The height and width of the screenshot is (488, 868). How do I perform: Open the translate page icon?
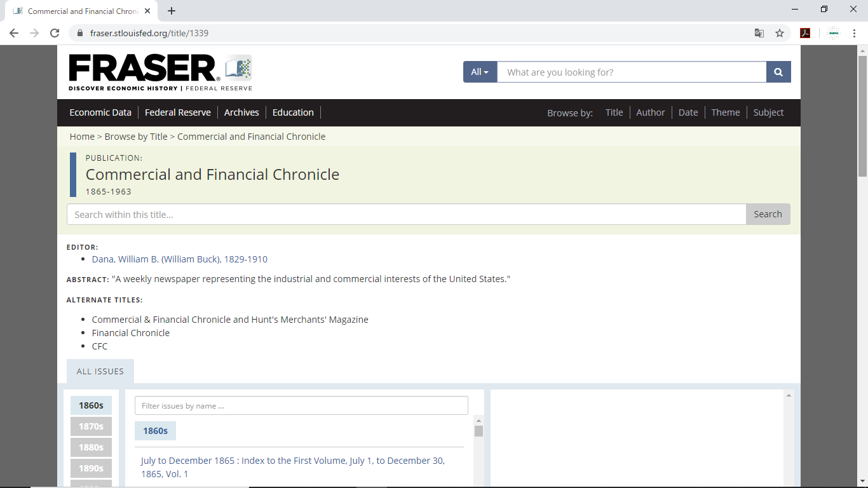coord(759,33)
